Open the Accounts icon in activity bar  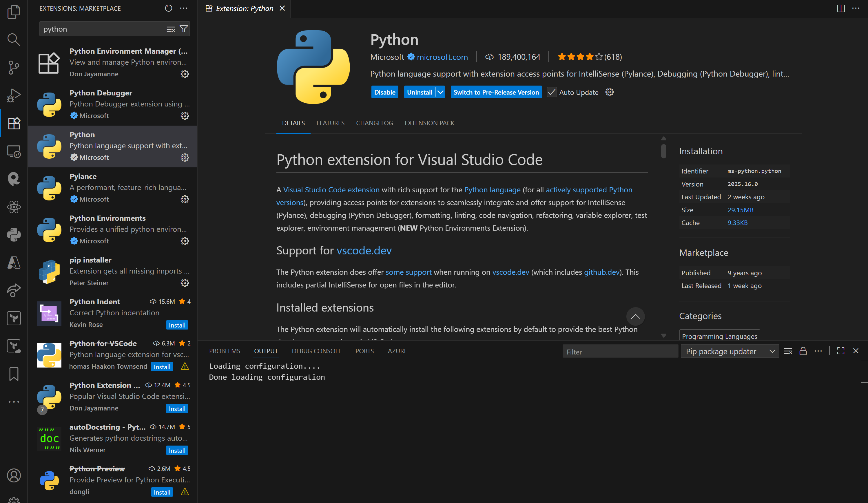point(13,475)
